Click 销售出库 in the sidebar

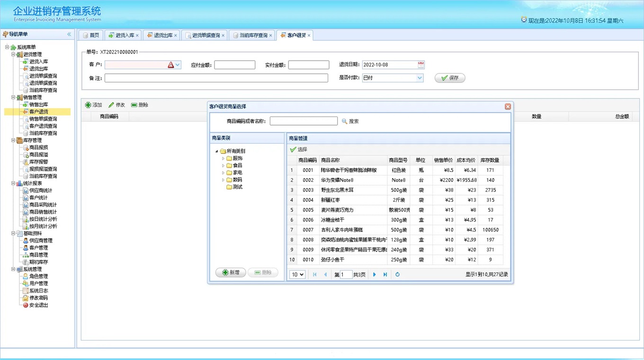tap(38, 105)
